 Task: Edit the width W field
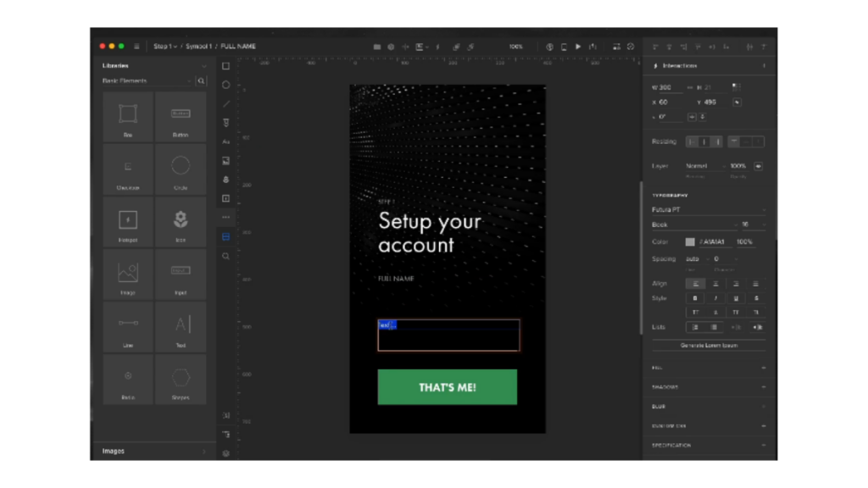tap(668, 87)
